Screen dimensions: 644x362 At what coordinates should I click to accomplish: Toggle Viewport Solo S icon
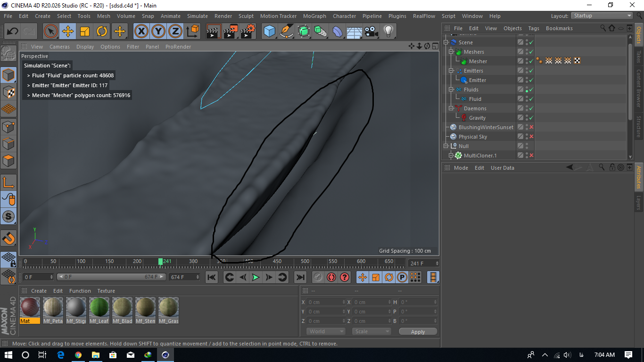[8, 216]
